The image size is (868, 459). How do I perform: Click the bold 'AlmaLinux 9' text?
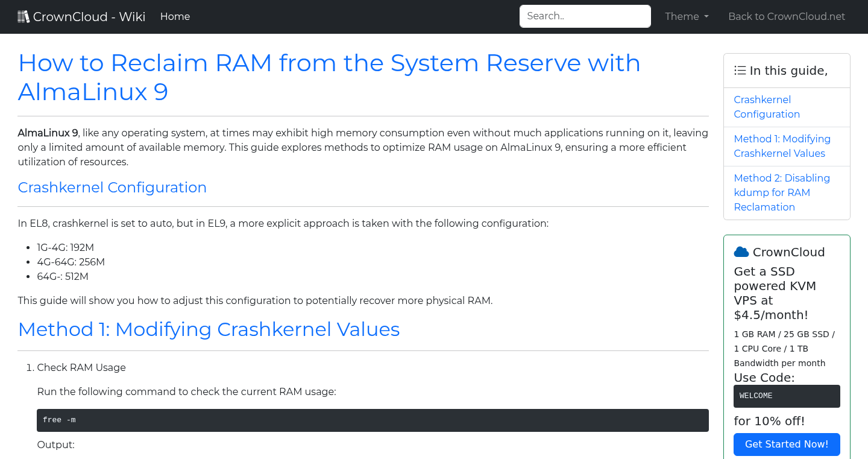48,133
